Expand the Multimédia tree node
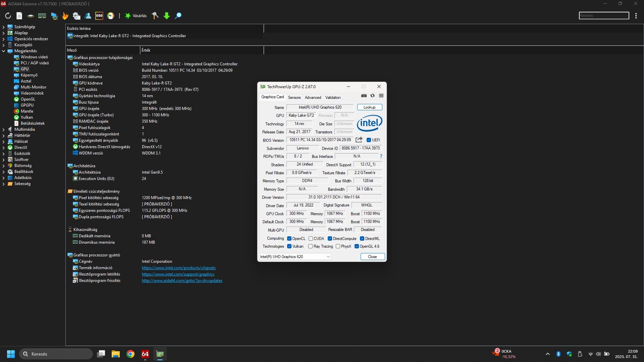 coord(3,129)
